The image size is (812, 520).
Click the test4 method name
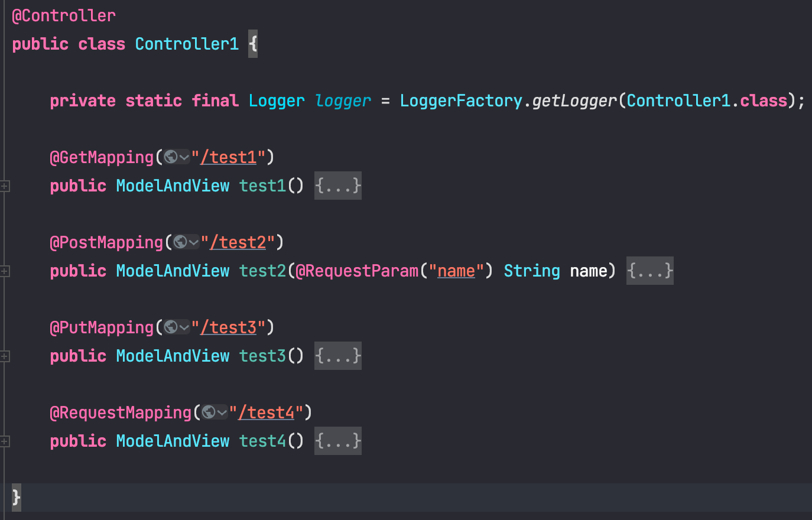click(x=262, y=441)
